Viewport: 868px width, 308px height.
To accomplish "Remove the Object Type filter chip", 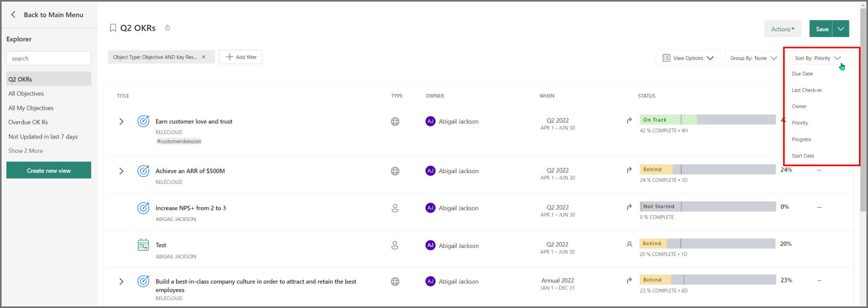I will coord(203,57).
